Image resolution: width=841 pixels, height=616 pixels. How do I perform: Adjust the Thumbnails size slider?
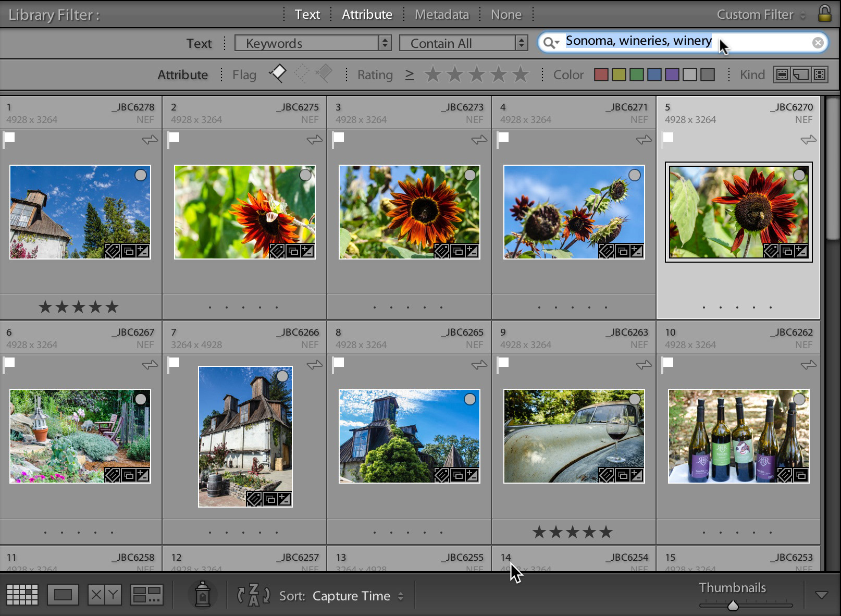(733, 605)
